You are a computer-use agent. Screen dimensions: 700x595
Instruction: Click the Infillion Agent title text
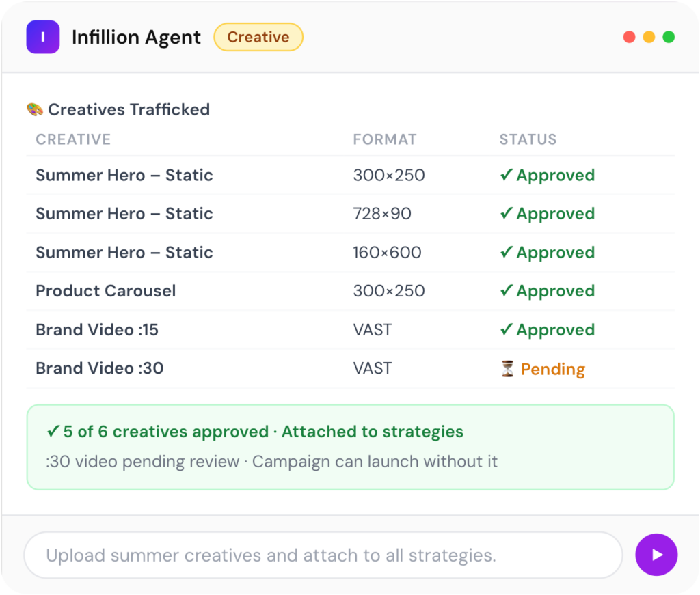[x=136, y=37]
